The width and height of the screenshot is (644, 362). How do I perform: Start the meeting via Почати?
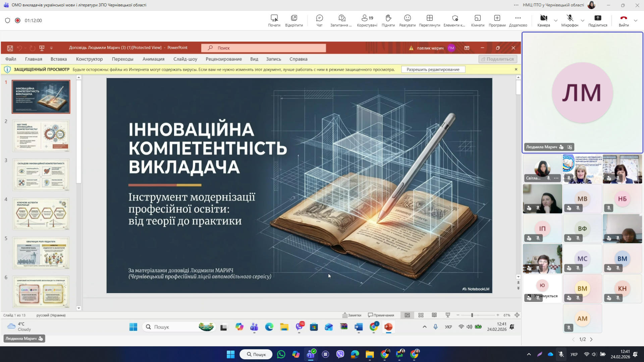[274, 20]
